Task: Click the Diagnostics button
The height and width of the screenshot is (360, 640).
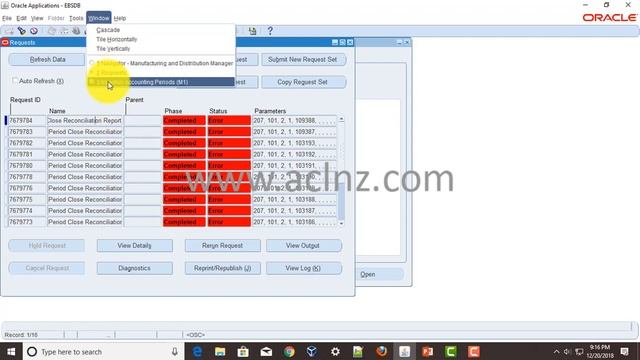Action: click(x=134, y=268)
